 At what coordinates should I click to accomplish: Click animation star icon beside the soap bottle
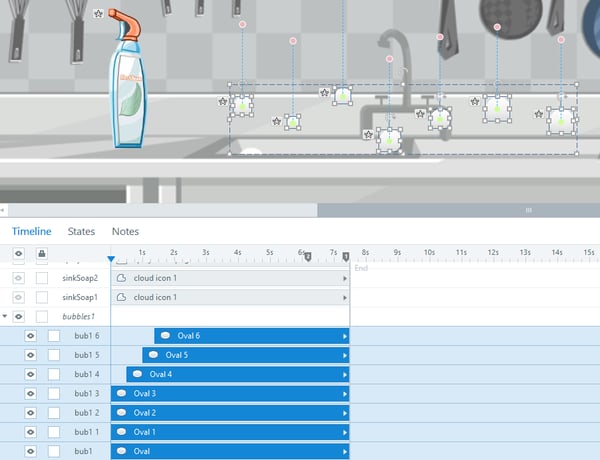97,14
